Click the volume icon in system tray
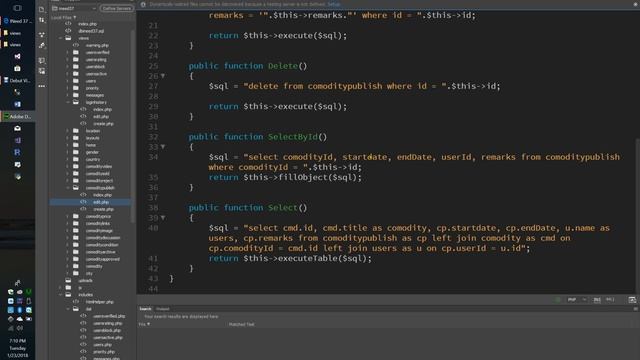The width and height of the screenshot is (640, 360). pyautogui.click(x=20, y=328)
